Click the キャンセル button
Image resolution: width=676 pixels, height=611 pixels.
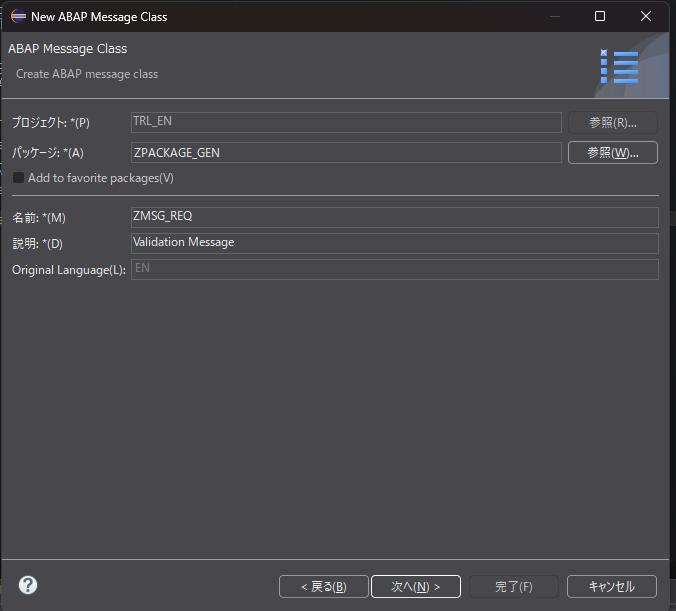[x=612, y=586]
